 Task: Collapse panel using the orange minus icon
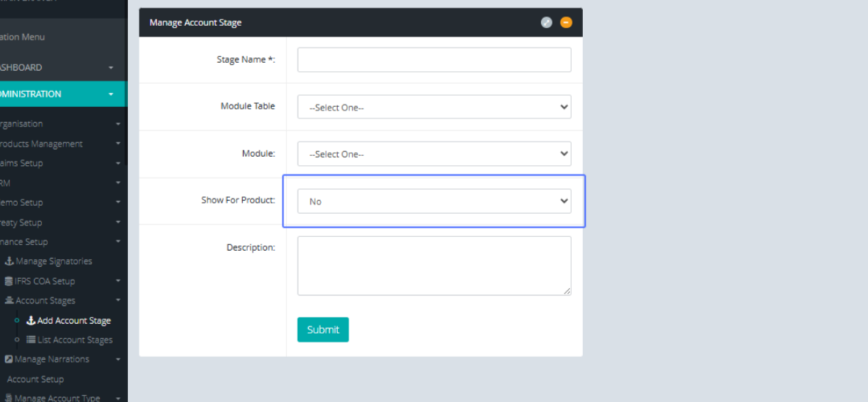[566, 22]
